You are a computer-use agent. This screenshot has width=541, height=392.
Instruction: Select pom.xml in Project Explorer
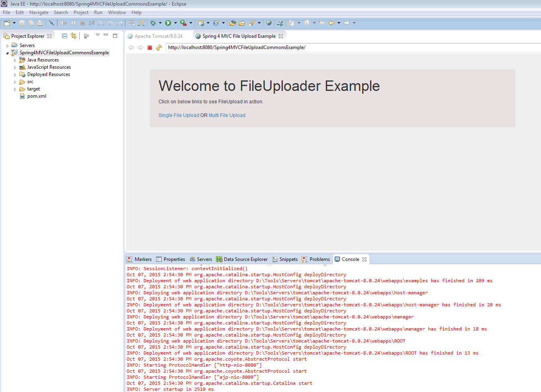click(x=37, y=96)
